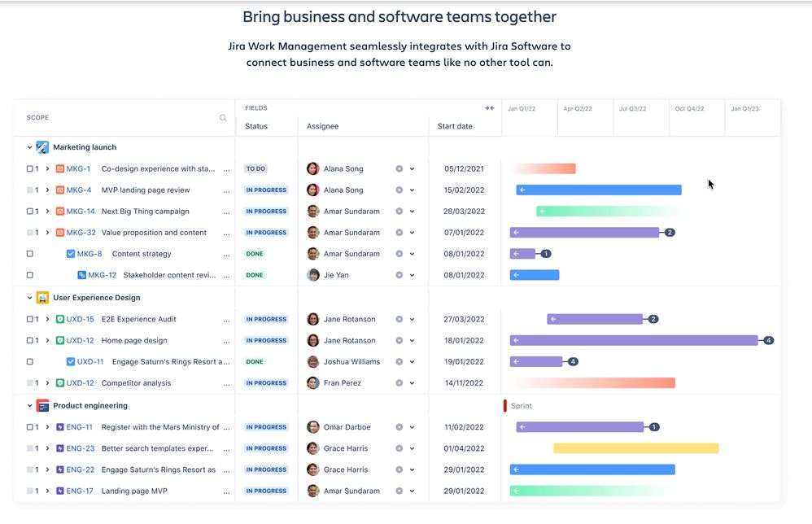Click start date 14/11/2022 cell
Image resolution: width=812 pixels, height=524 pixels.
(464, 383)
